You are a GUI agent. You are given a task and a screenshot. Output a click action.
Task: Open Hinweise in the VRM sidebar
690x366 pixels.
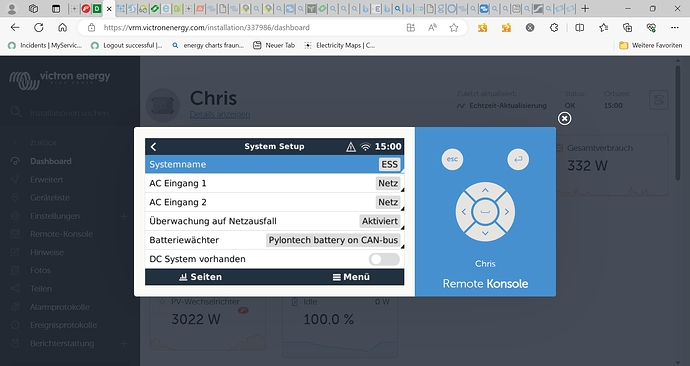tap(47, 252)
